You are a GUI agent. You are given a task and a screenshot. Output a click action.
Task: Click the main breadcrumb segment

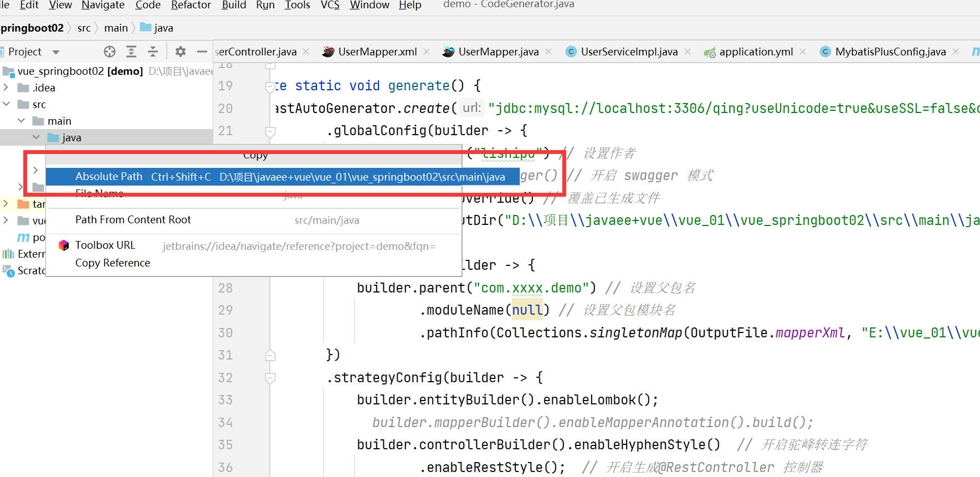116,28
